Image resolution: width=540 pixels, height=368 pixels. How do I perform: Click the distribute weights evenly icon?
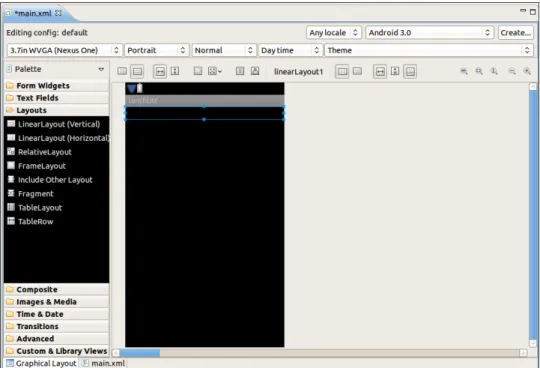pos(240,71)
